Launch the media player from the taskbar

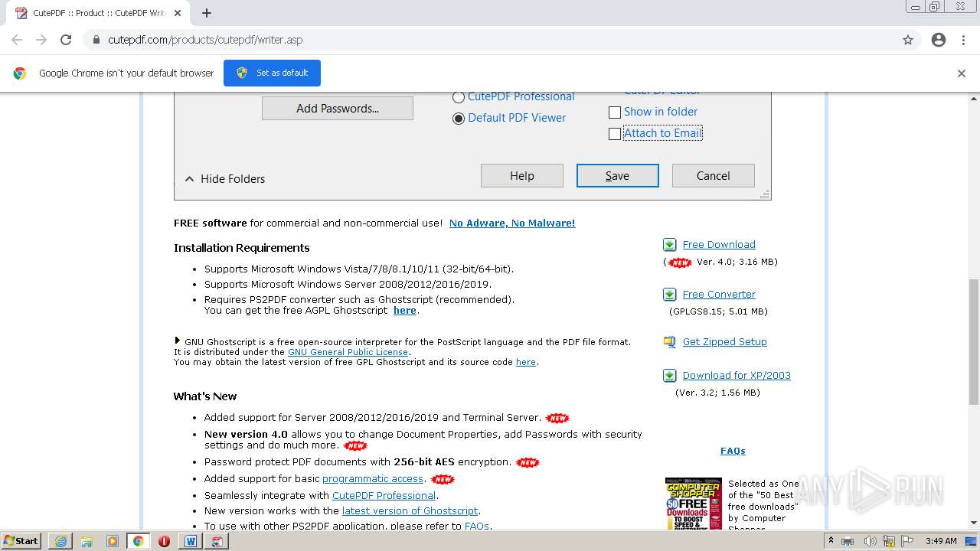113,541
